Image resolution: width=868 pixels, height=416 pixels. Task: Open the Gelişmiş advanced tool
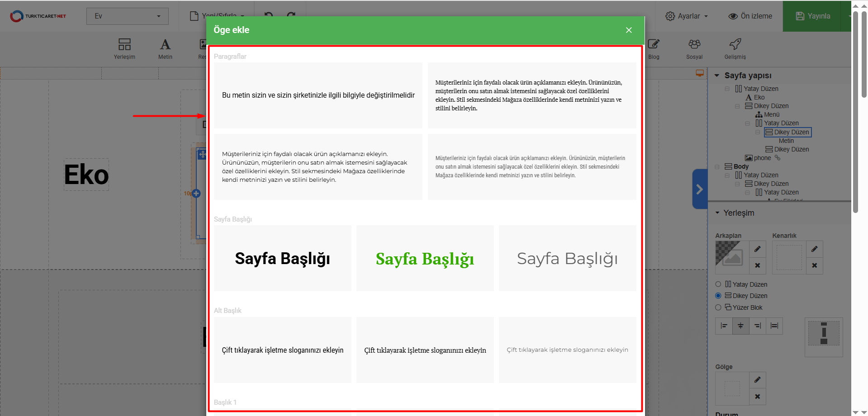click(x=735, y=49)
